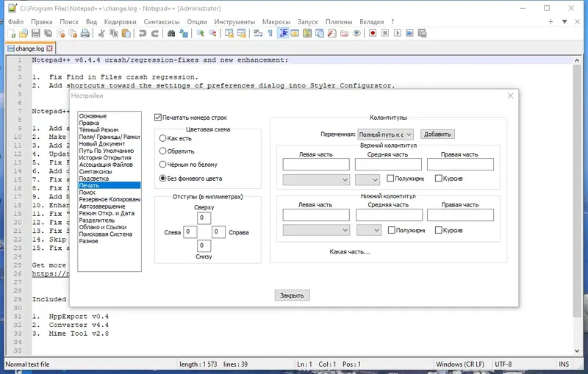Screen dimensions: 588x374
Task: Open the Document Map toolbar icon
Action: (307, 33)
